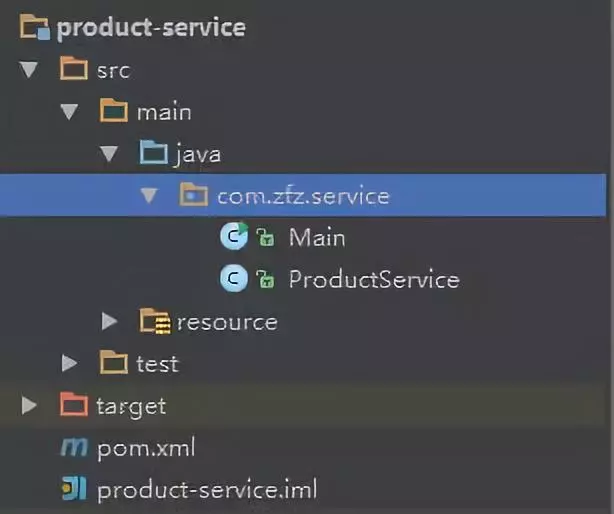Click the Main runnable class icon
The height and width of the screenshot is (514, 614).
pos(234,236)
